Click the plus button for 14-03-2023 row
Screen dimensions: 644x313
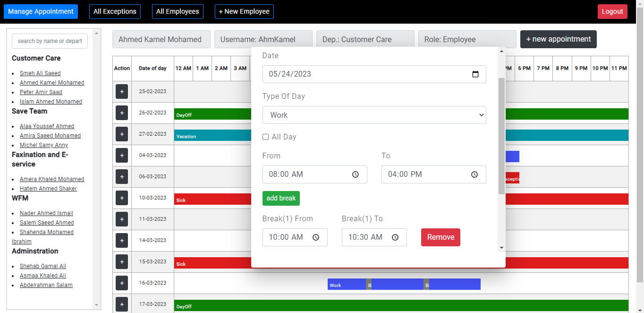tap(122, 241)
